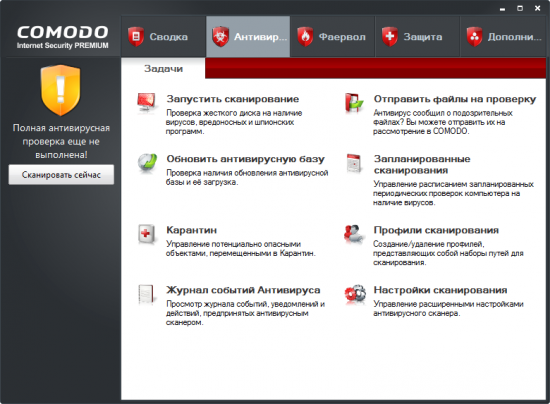Click the 'Полная антивирусная проверка еще не выполнена!' message
550x404 pixels.
tap(61, 141)
